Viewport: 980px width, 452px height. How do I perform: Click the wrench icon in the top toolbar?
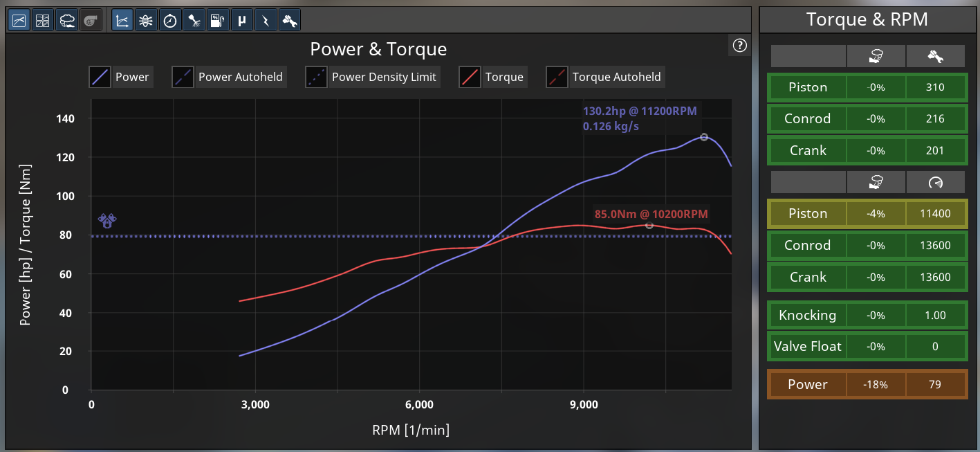click(289, 21)
